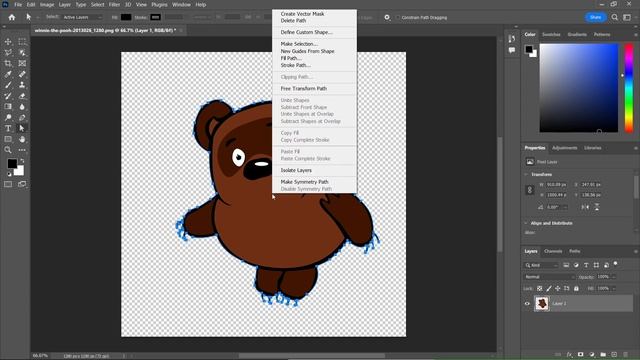The height and width of the screenshot is (360, 640).
Task: Click the add layer style fx icon
Action: click(x=569, y=355)
